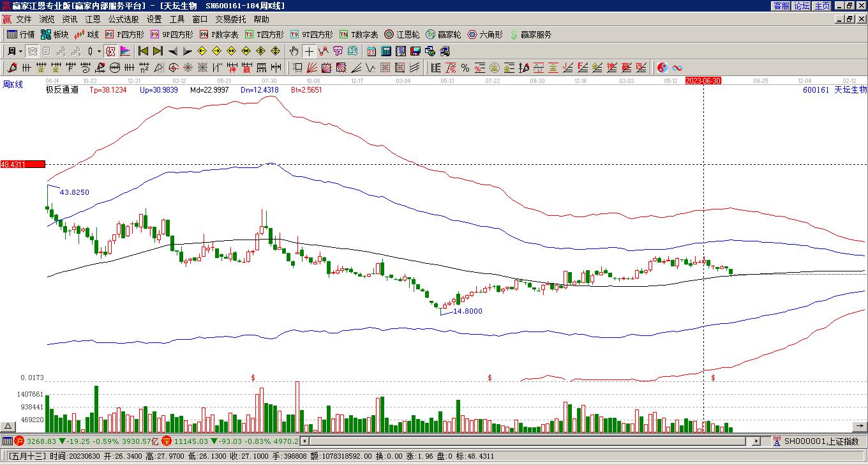The height and width of the screenshot is (465, 868).
Task: Toggle the 权 price adjustment button
Action: pos(110,51)
